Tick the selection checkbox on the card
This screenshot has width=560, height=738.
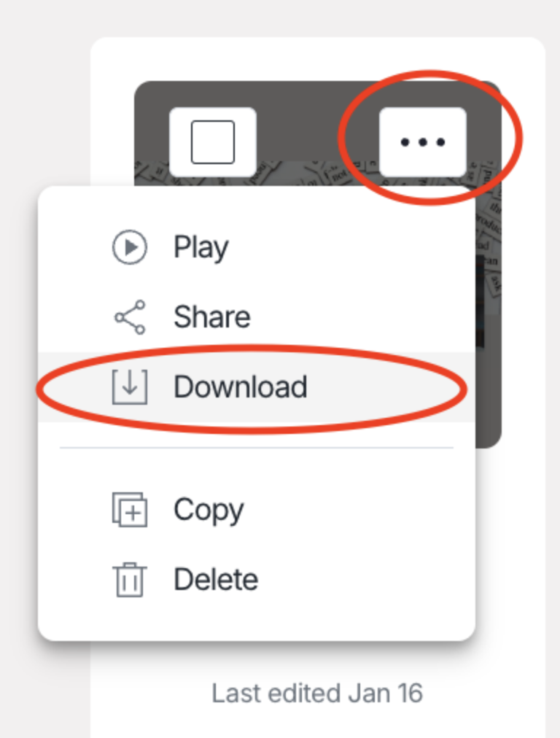[x=213, y=142]
